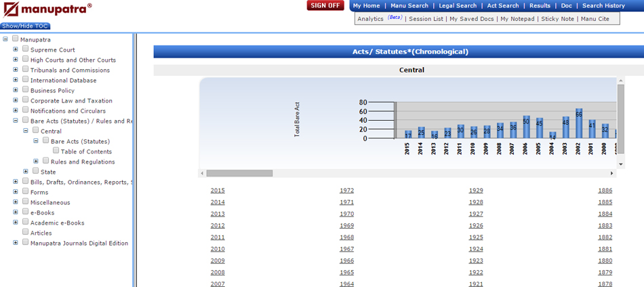Check Business Policy checkbox

[26, 90]
